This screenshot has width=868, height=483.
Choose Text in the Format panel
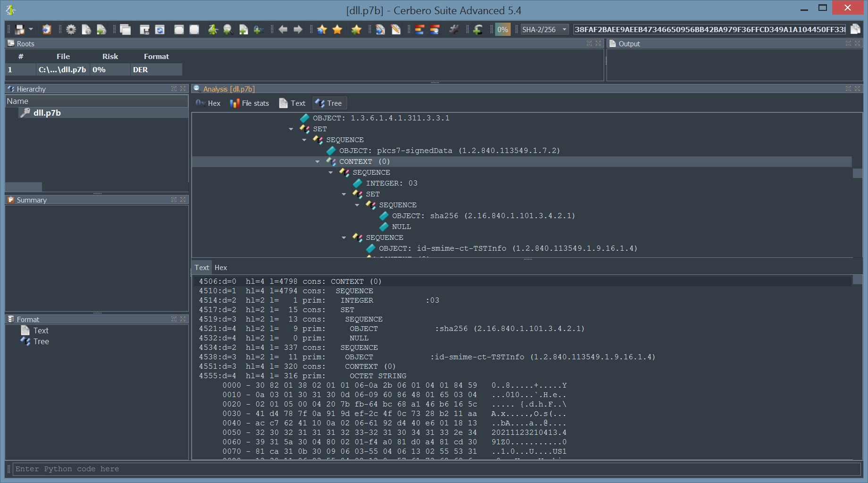(x=41, y=330)
